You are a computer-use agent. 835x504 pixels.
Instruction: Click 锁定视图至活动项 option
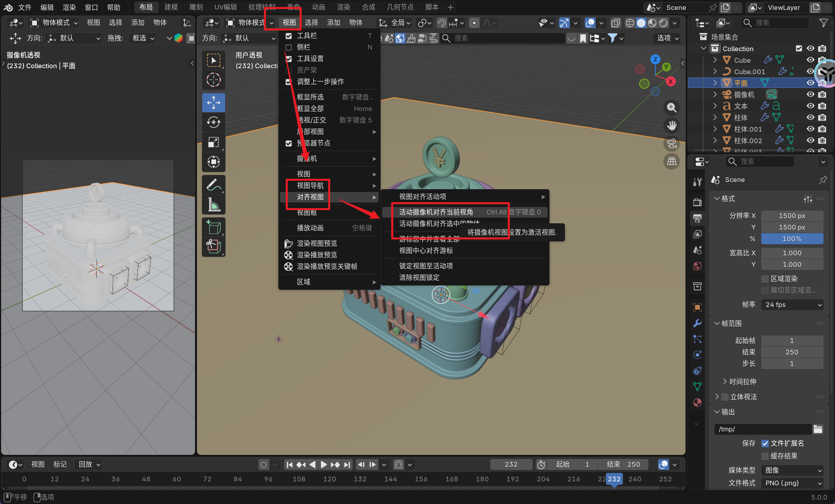pos(426,266)
